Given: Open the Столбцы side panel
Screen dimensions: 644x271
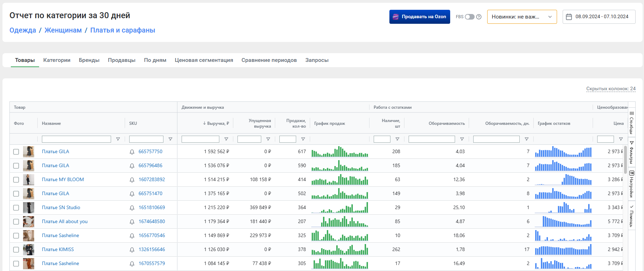Looking at the screenshot, I should pos(631,123).
